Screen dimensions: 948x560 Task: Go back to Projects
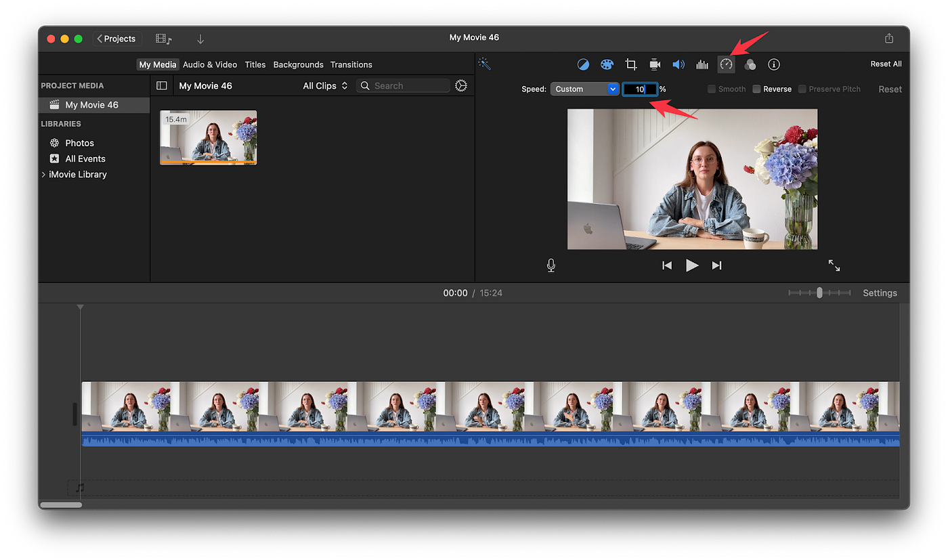[x=116, y=39]
